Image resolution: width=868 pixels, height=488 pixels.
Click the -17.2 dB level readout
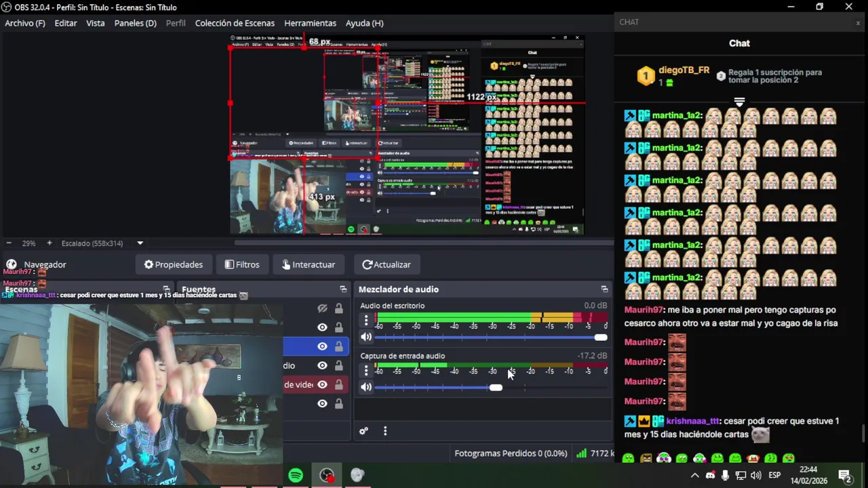click(x=592, y=356)
